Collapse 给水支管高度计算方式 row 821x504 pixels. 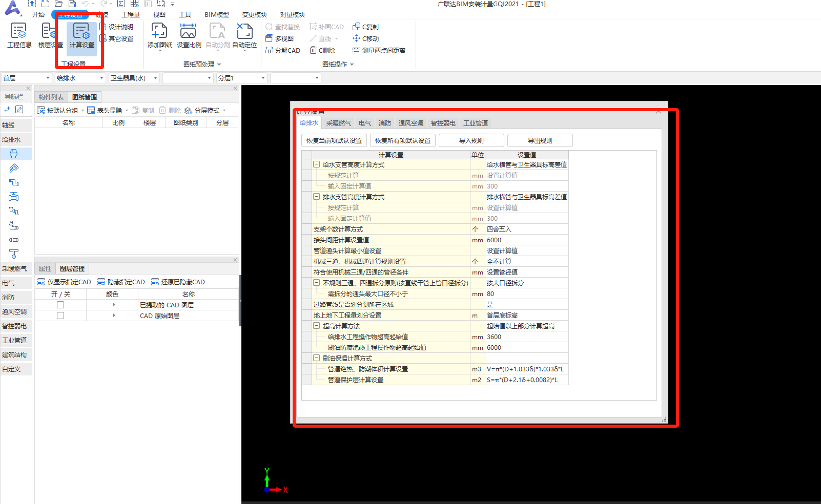pyautogui.click(x=317, y=164)
